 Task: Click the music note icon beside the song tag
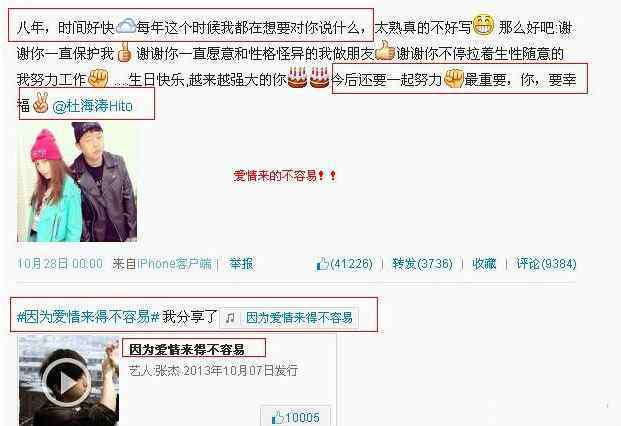point(230,318)
